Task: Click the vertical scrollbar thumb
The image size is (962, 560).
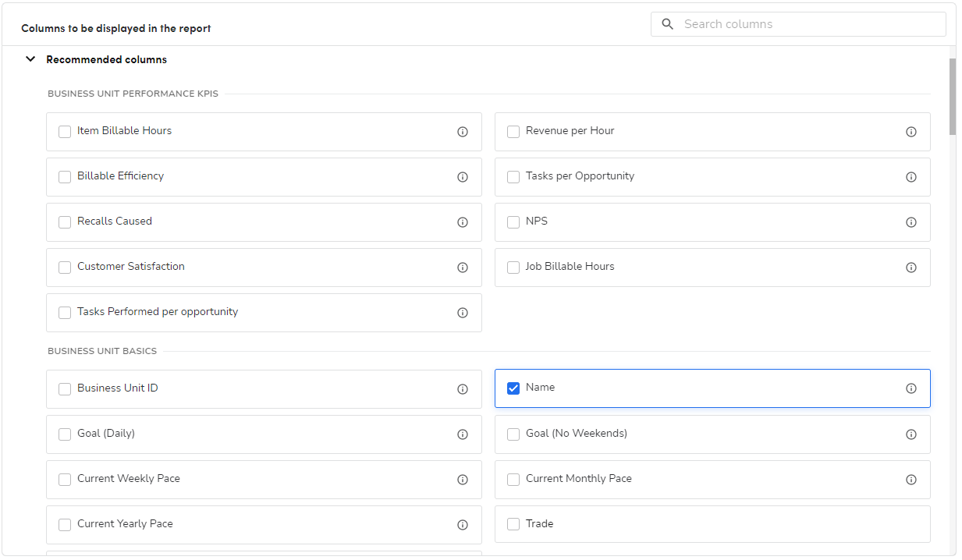Action: coord(952,97)
